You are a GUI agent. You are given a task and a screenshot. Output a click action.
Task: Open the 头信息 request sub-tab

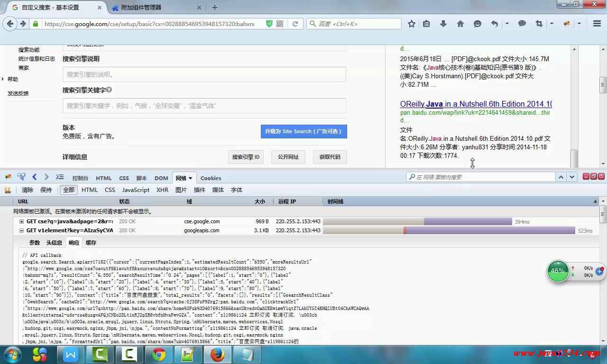pyautogui.click(x=54, y=243)
